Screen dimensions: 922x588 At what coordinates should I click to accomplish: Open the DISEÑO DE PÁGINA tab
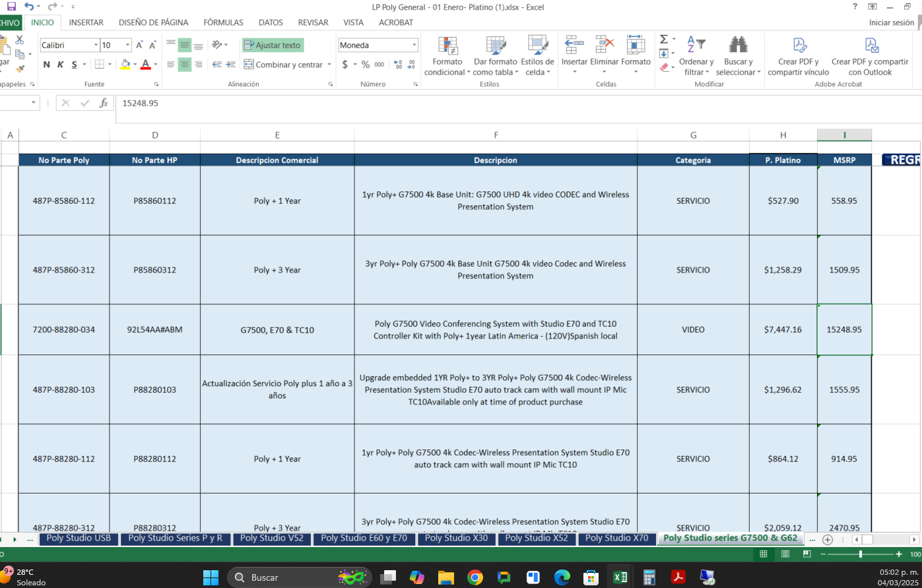click(x=153, y=22)
